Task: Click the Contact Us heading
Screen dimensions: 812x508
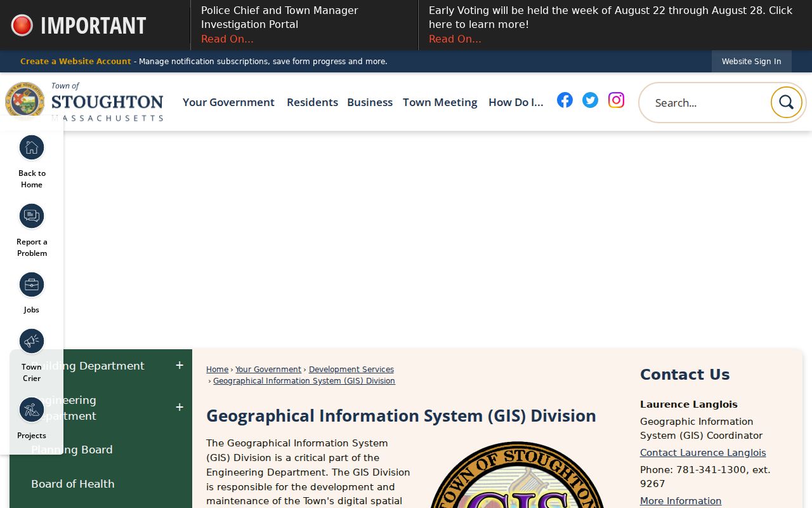Action: click(x=684, y=375)
